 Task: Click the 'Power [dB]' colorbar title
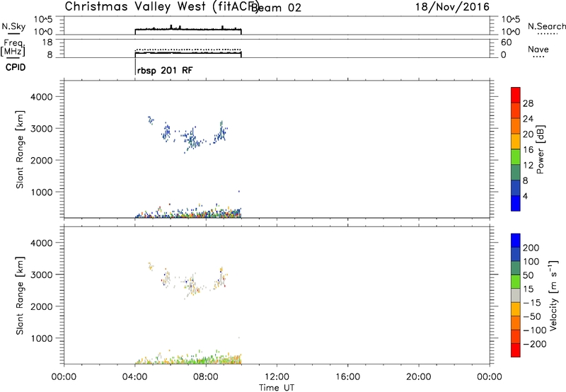coord(540,149)
